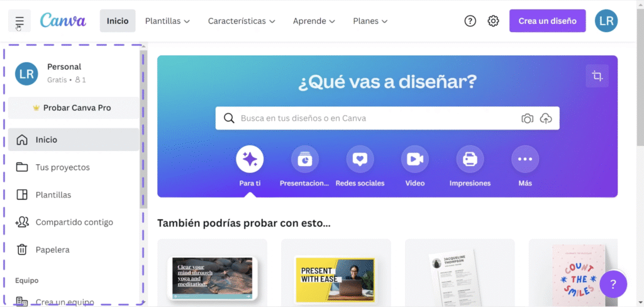Toggle the hamburger sidebar menu

19,21
